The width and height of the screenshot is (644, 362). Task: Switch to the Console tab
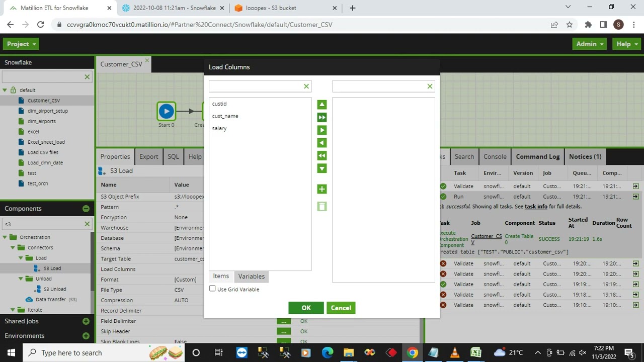point(495,157)
